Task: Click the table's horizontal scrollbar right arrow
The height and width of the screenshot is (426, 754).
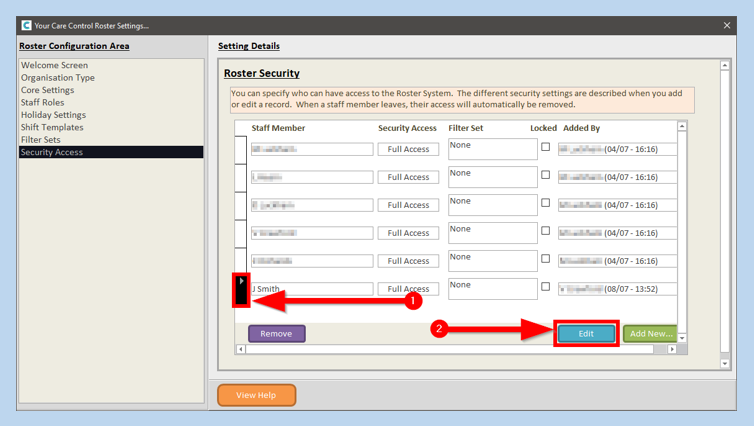Action: pos(672,350)
